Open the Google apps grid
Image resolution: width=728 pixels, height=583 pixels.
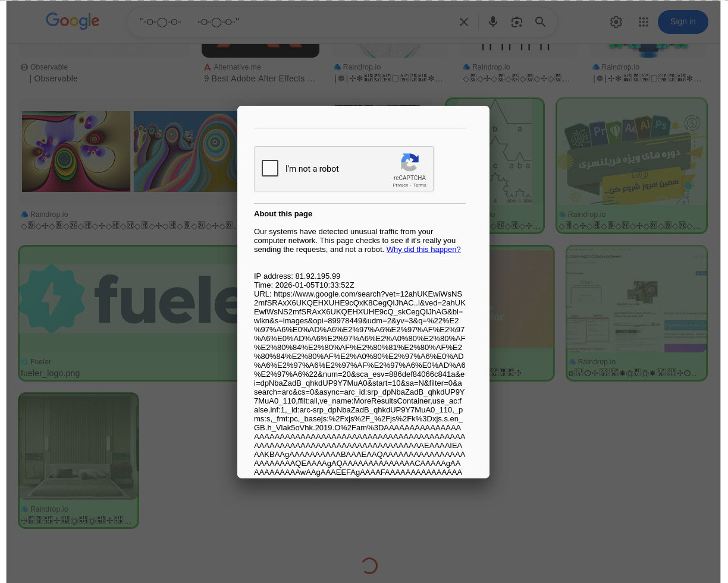click(x=644, y=22)
